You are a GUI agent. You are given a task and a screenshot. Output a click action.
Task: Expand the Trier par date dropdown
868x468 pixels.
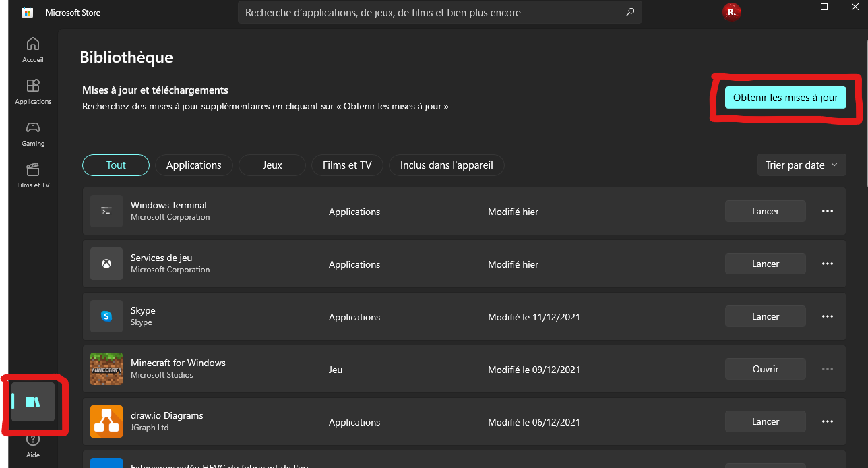pyautogui.click(x=801, y=165)
